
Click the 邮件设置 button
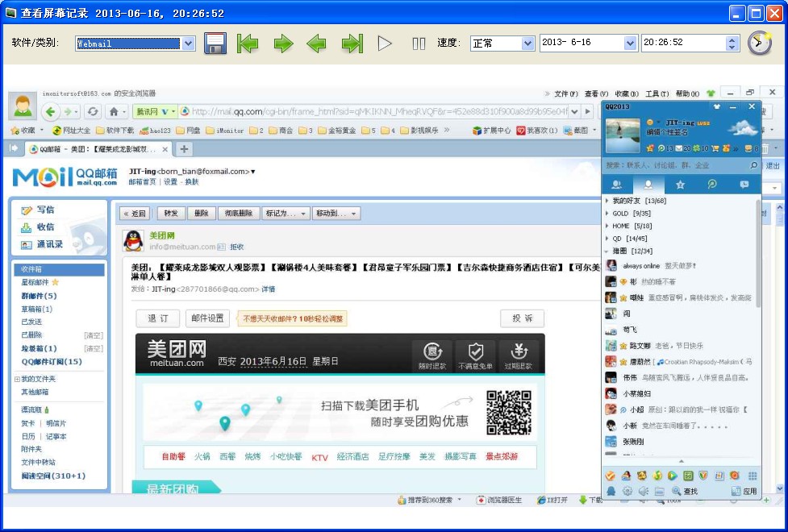pos(207,318)
